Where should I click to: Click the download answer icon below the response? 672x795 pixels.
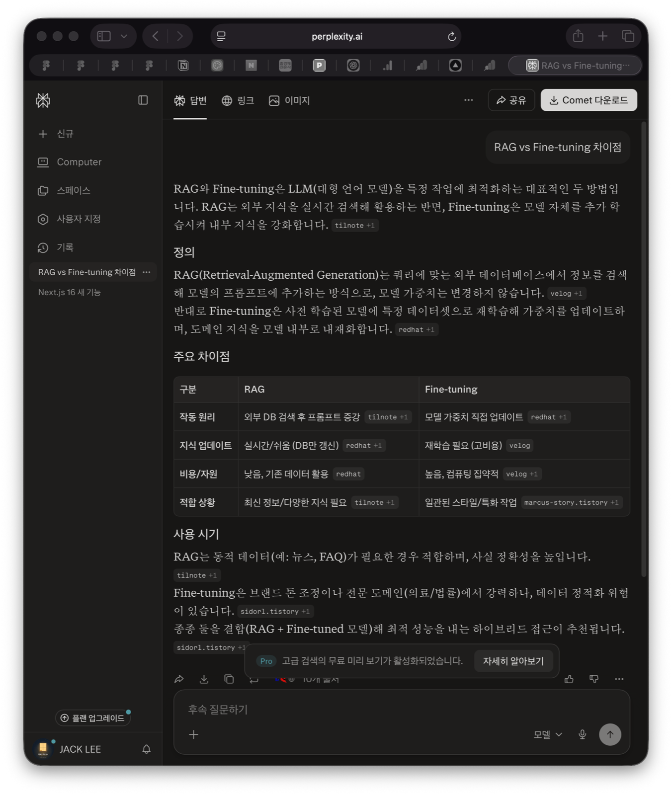[x=204, y=679]
